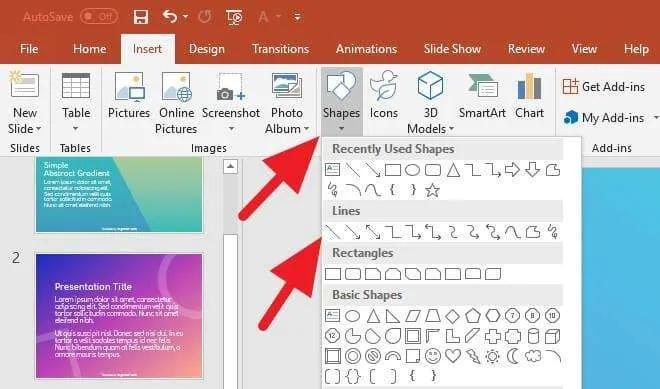Select the Freeform shape under Lines
660x389 pixels.
tap(532, 232)
